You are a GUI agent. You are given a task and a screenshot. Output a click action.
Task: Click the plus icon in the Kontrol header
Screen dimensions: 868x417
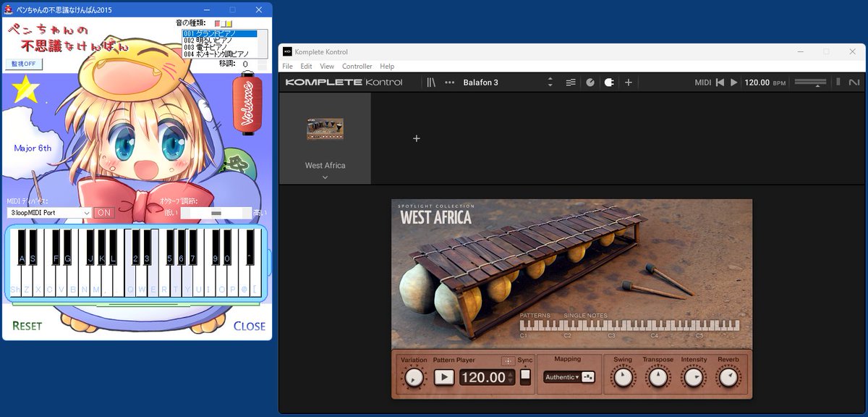pos(629,83)
